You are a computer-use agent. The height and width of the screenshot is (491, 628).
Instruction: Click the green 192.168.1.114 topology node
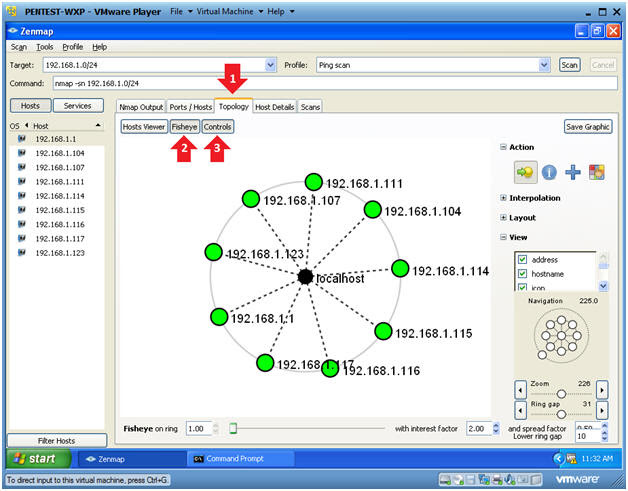pos(400,268)
